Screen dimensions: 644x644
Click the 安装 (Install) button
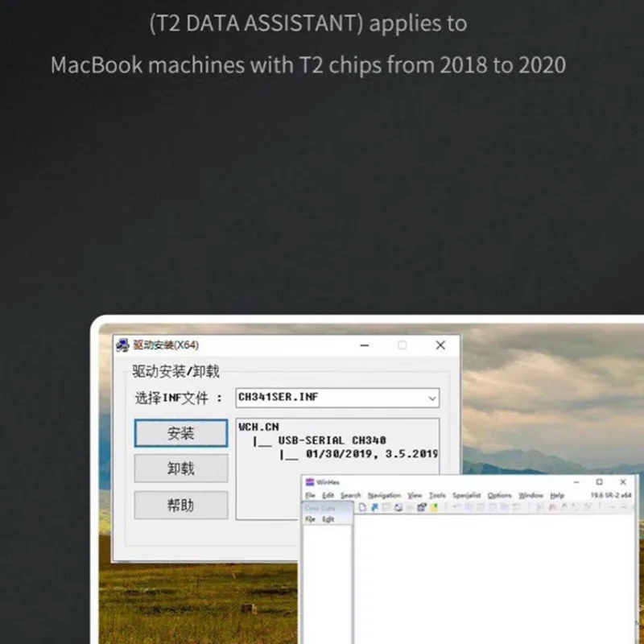[x=180, y=433]
